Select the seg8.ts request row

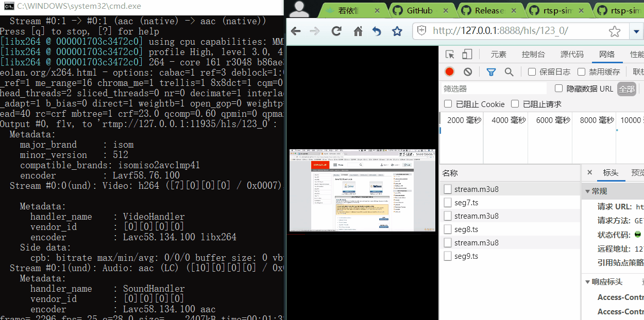tap(510, 229)
